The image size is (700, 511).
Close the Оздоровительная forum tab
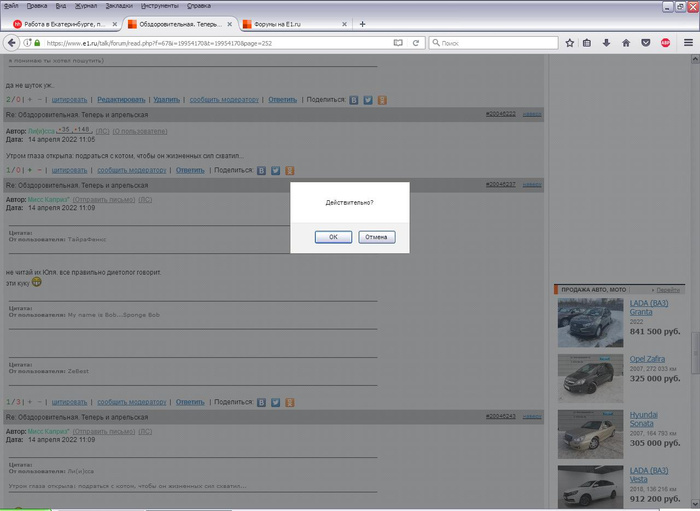(x=227, y=24)
